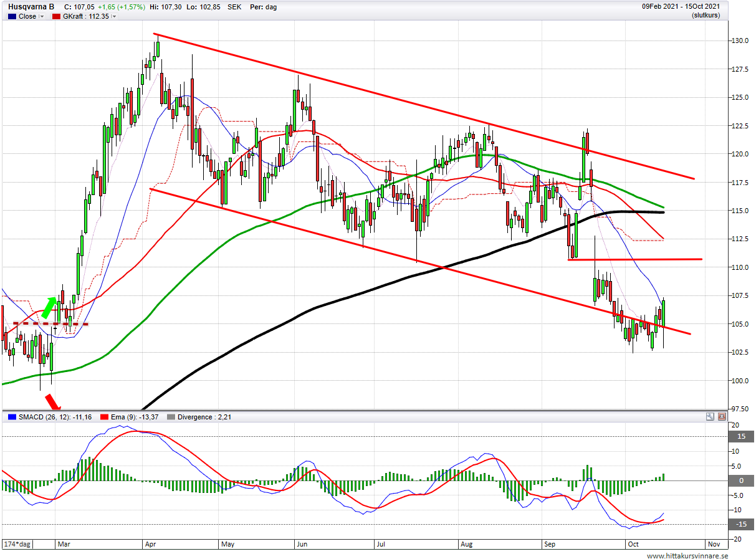Click the highlighted 15 level on the SMACD axis

click(x=741, y=437)
